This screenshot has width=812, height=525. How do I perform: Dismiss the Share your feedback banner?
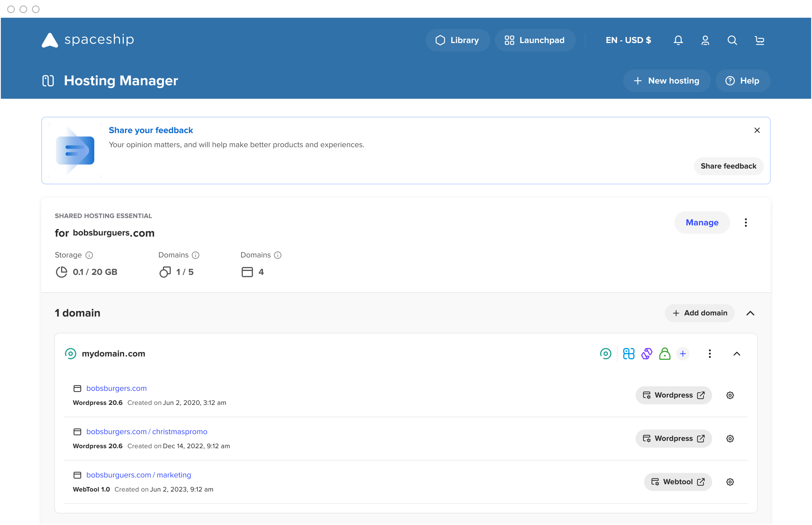click(757, 130)
